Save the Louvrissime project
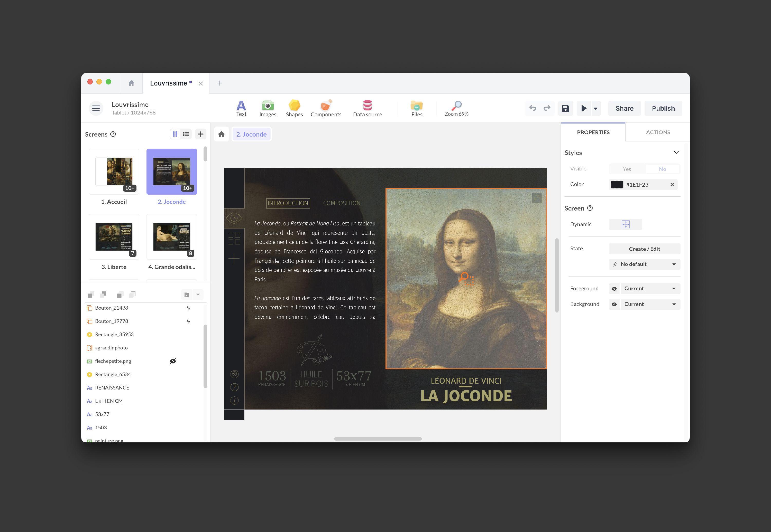This screenshot has height=532, width=771. (565, 108)
